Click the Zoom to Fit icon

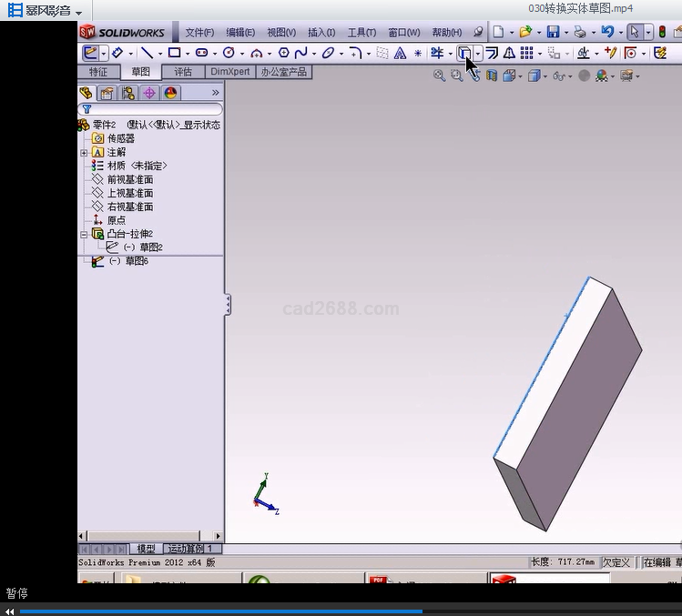tap(439, 76)
